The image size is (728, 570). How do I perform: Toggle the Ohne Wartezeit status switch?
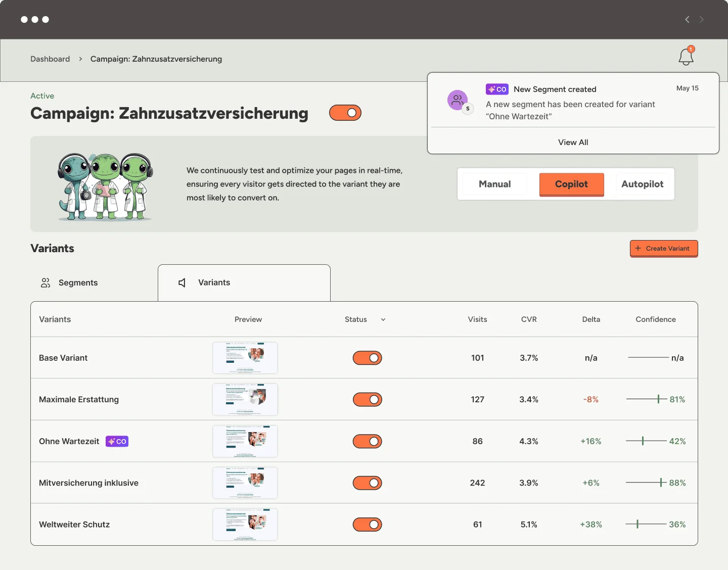click(x=368, y=441)
